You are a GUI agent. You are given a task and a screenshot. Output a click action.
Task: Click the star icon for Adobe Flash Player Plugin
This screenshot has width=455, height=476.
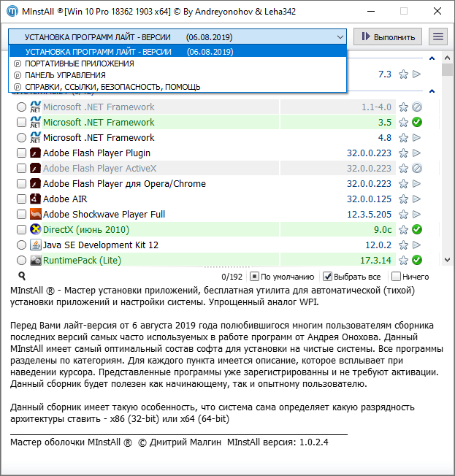point(403,153)
